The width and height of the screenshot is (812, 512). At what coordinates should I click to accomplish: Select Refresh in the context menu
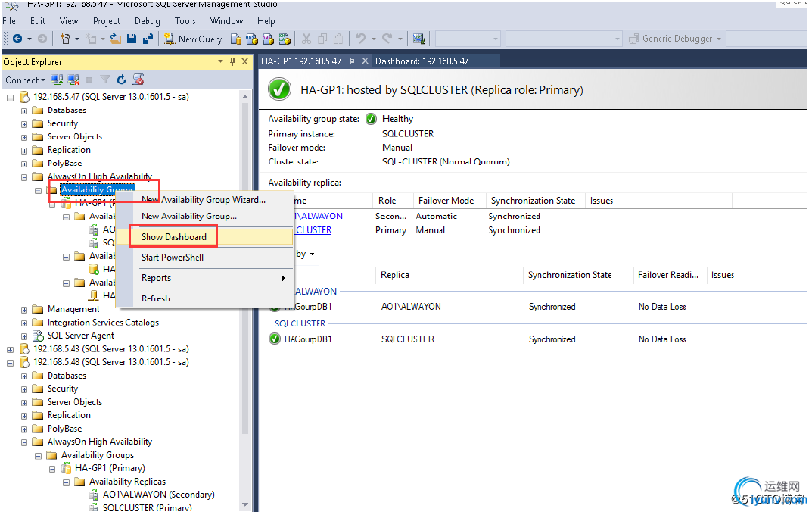tap(205, 299)
